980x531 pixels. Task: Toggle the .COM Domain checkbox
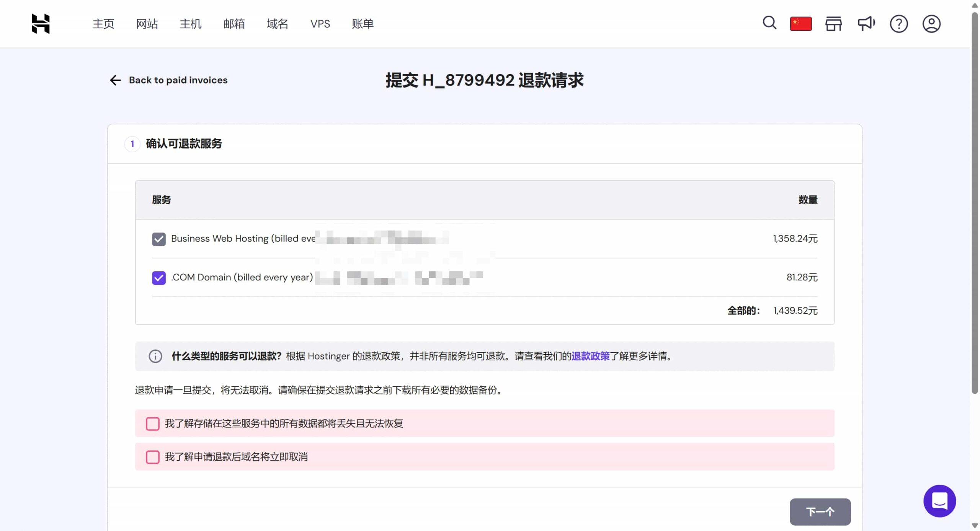pyautogui.click(x=158, y=278)
